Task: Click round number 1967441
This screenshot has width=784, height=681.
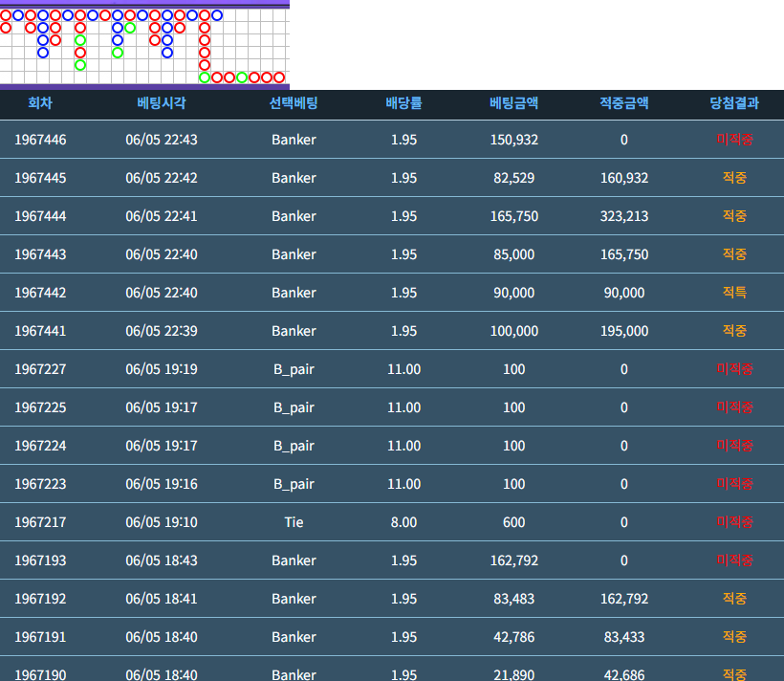Action: pyautogui.click(x=40, y=331)
